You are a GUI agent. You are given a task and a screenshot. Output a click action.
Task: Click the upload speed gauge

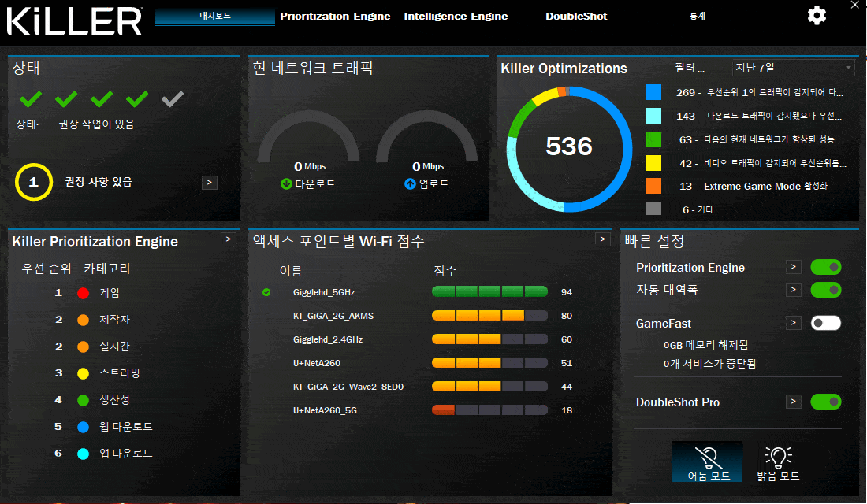(427, 136)
